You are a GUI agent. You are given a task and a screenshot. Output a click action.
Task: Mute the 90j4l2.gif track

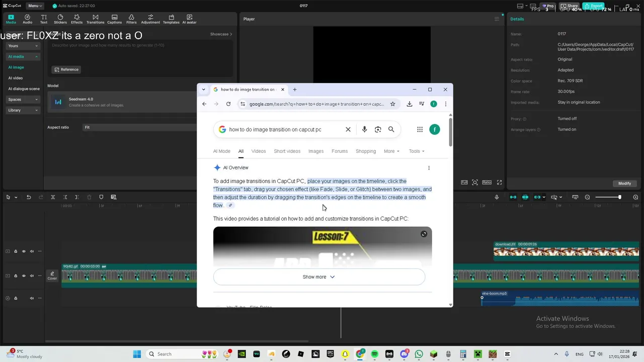tap(32, 276)
